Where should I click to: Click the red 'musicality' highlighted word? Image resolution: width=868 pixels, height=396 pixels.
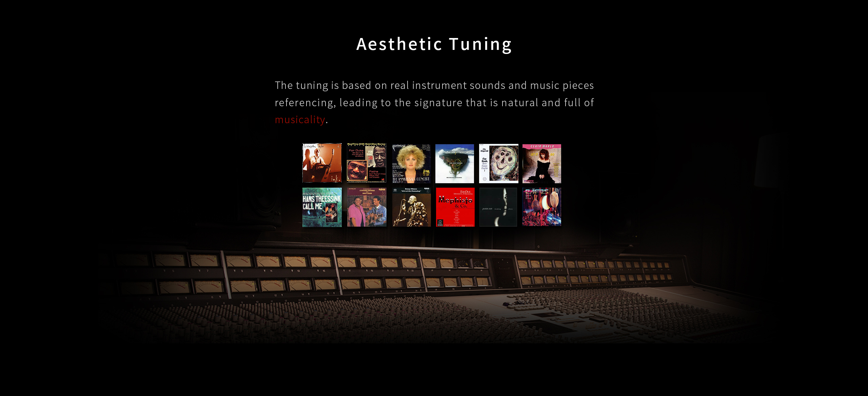pyautogui.click(x=300, y=120)
